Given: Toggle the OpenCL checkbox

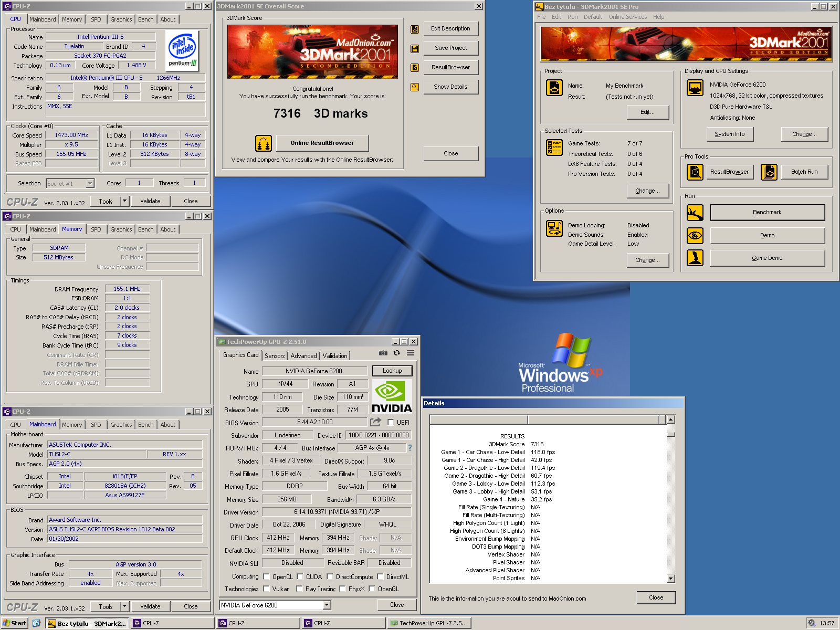Looking at the screenshot, I should point(266,576).
